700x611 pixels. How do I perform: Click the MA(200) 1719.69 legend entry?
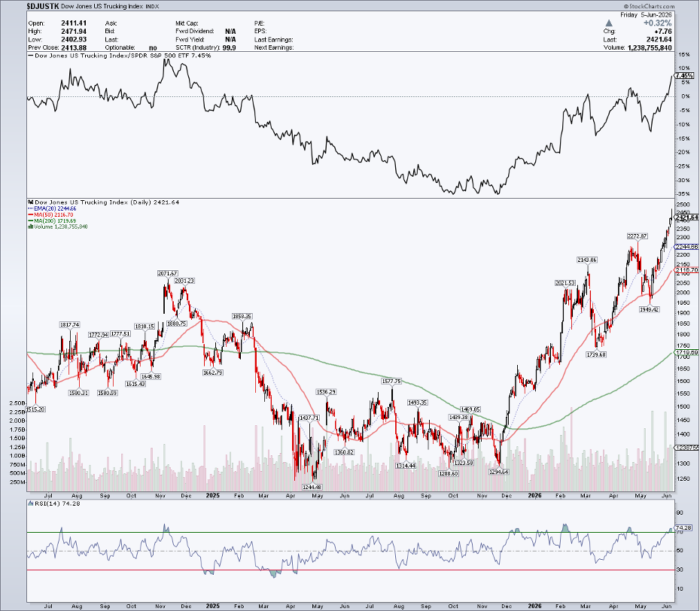tap(52, 220)
